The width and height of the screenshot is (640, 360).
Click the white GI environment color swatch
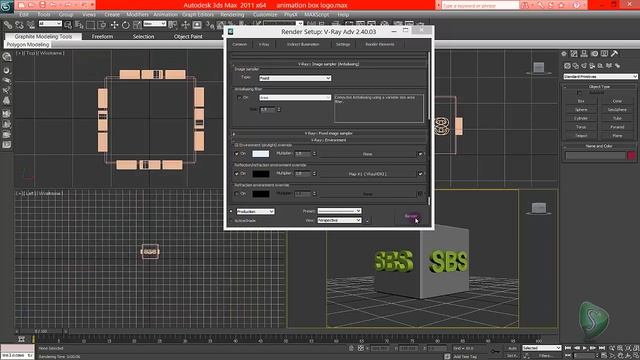point(260,153)
